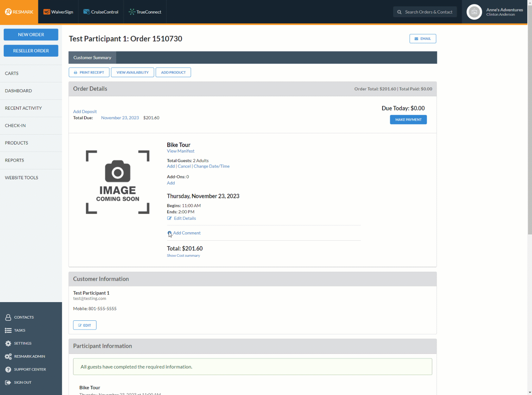Click the Total: $201.60 text

click(x=185, y=248)
